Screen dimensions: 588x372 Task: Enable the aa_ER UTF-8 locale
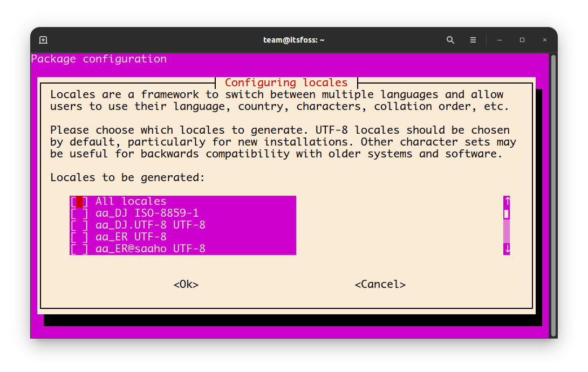coord(79,236)
